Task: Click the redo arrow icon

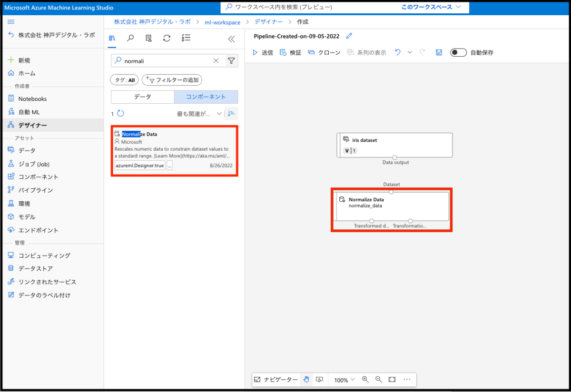Action: 423,52
